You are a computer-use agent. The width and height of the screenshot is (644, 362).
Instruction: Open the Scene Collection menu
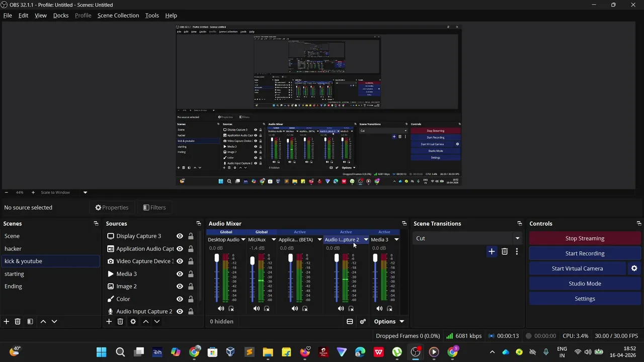pos(118,16)
